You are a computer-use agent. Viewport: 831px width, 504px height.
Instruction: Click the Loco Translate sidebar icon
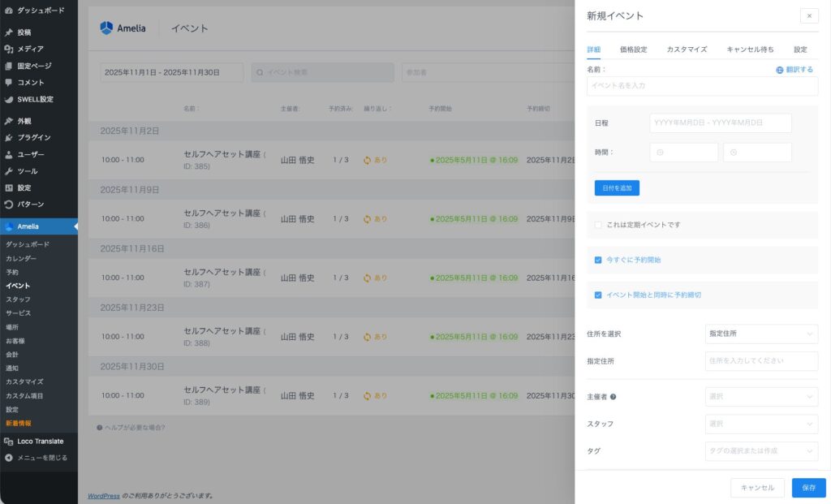(9, 441)
